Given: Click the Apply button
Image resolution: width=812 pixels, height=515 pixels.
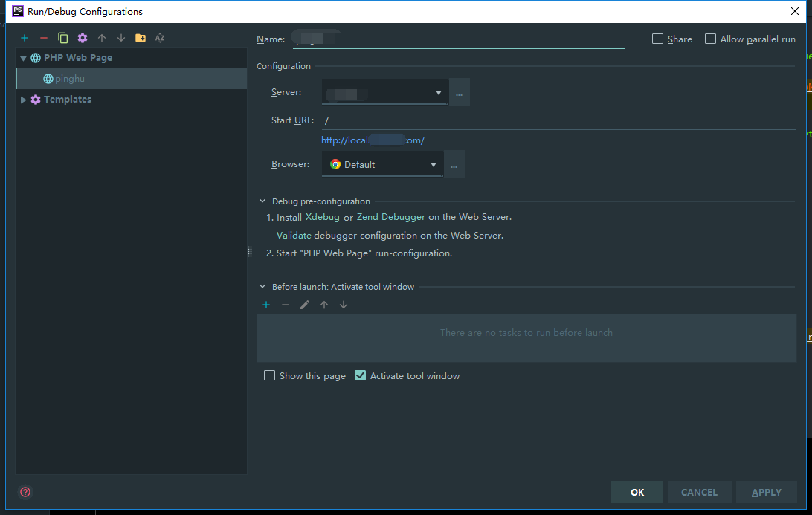Looking at the screenshot, I should (767, 492).
